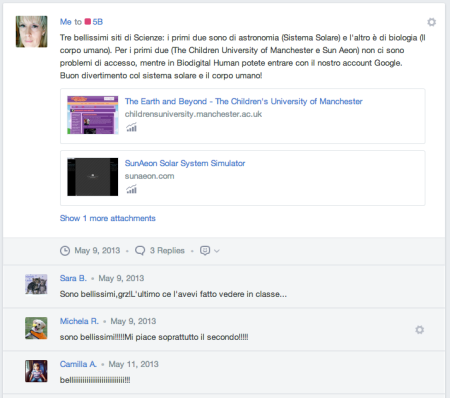This screenshot has height=398, width=450.
Task: Click the reaction smiley icon
Action: tap(205, 251)
